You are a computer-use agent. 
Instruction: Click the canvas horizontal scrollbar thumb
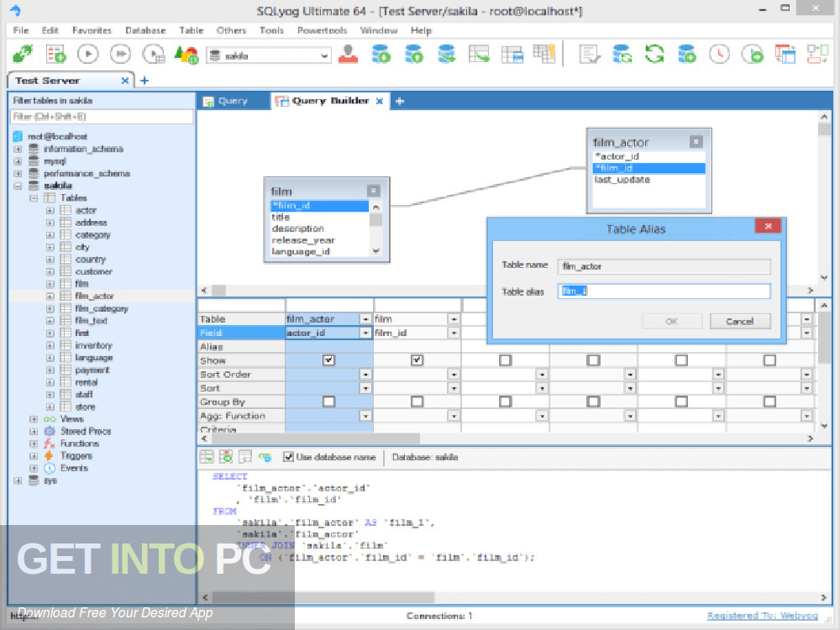(x=218, y=291)
